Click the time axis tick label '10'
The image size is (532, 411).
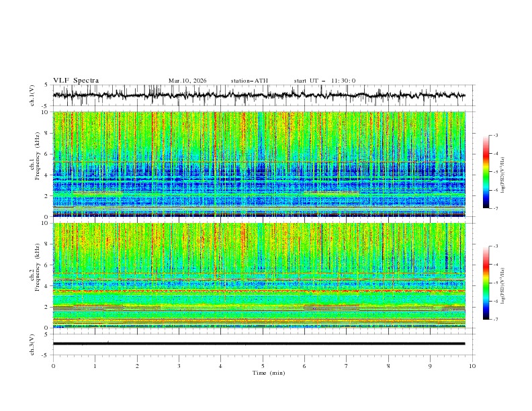(472, 366)
